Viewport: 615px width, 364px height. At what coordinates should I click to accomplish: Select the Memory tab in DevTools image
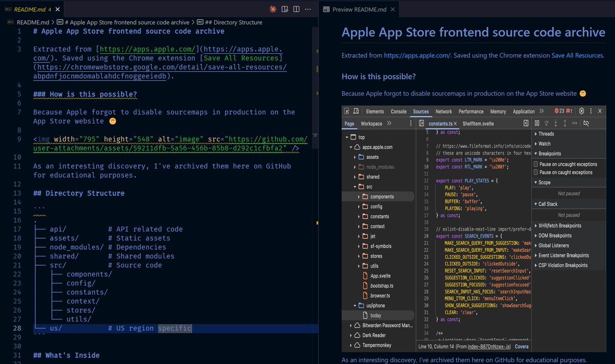coord(498,111)
